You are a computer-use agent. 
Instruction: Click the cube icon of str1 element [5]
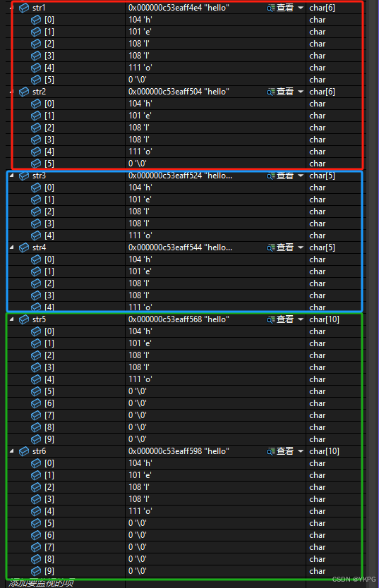[36, 80]
